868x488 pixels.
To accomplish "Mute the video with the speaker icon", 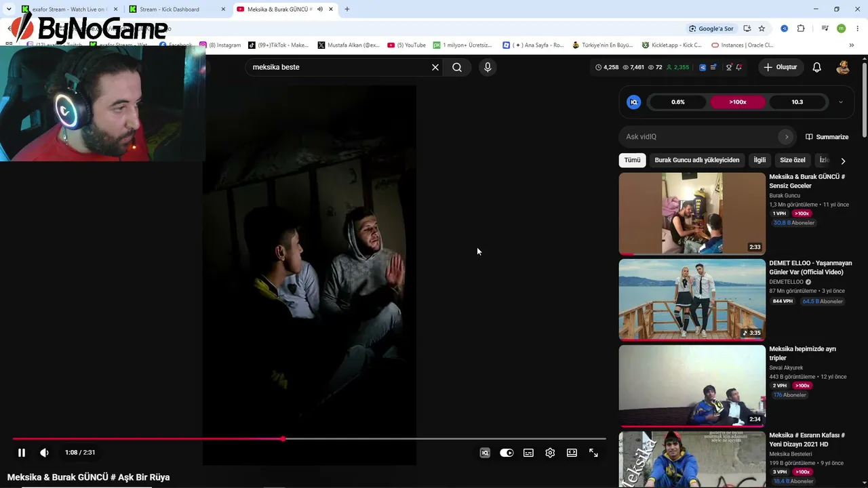I will [x=45, y=453].
